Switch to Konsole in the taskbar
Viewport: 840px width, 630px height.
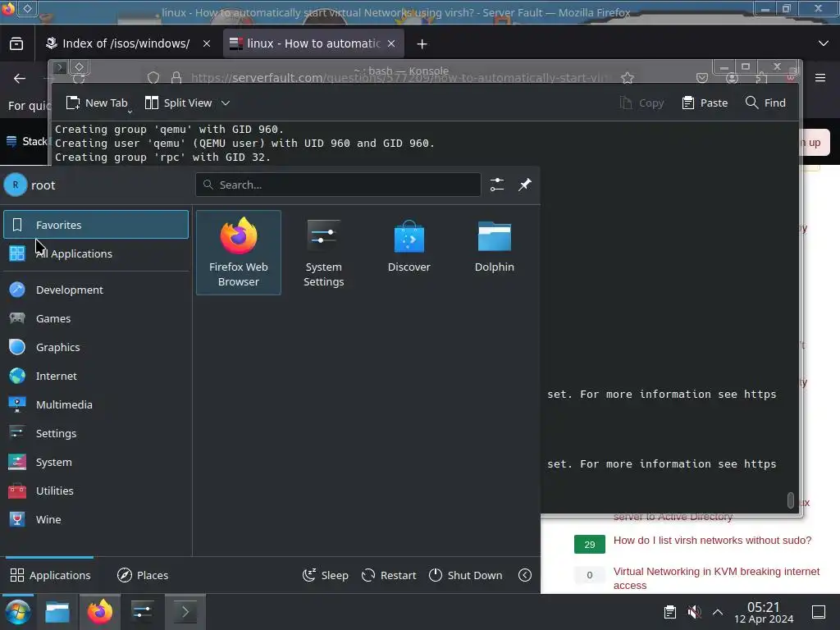(185, 612)
